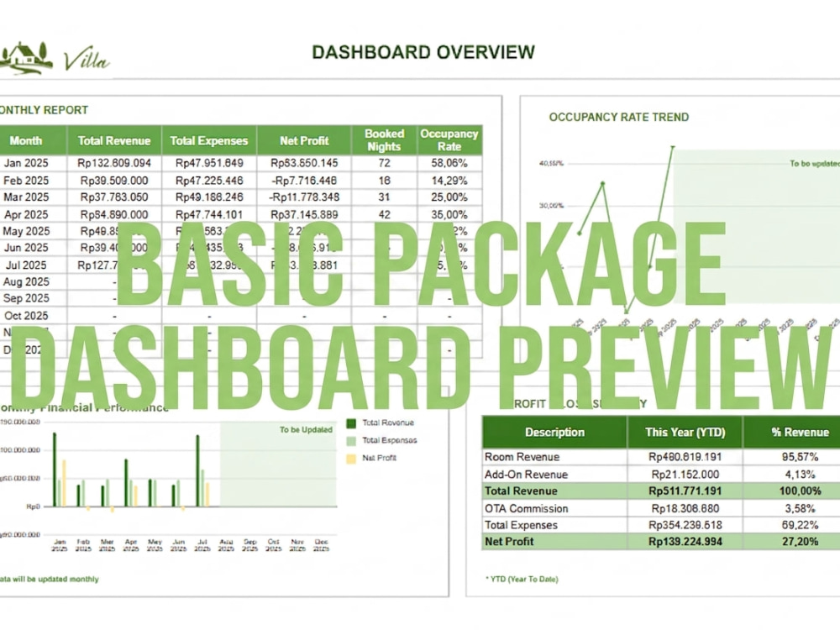
Task: Click the YTD (Year To Date) footnote
Action: point(522,579)
